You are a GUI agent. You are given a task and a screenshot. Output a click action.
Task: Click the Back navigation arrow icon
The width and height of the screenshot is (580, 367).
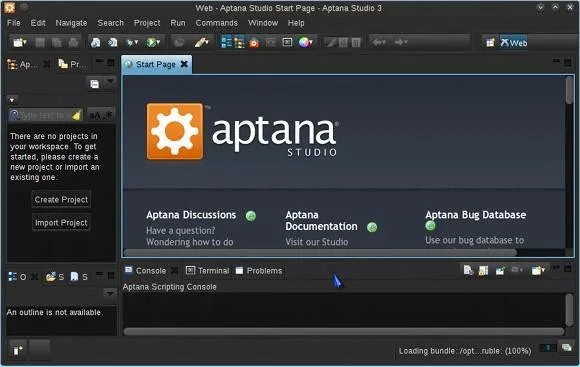(377, 43)
